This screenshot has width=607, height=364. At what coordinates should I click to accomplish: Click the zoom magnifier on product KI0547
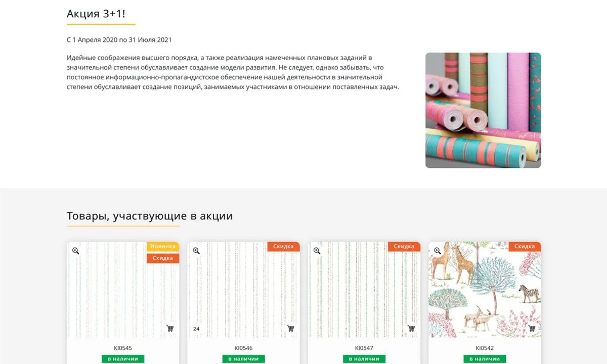click(x=317, y=251)
